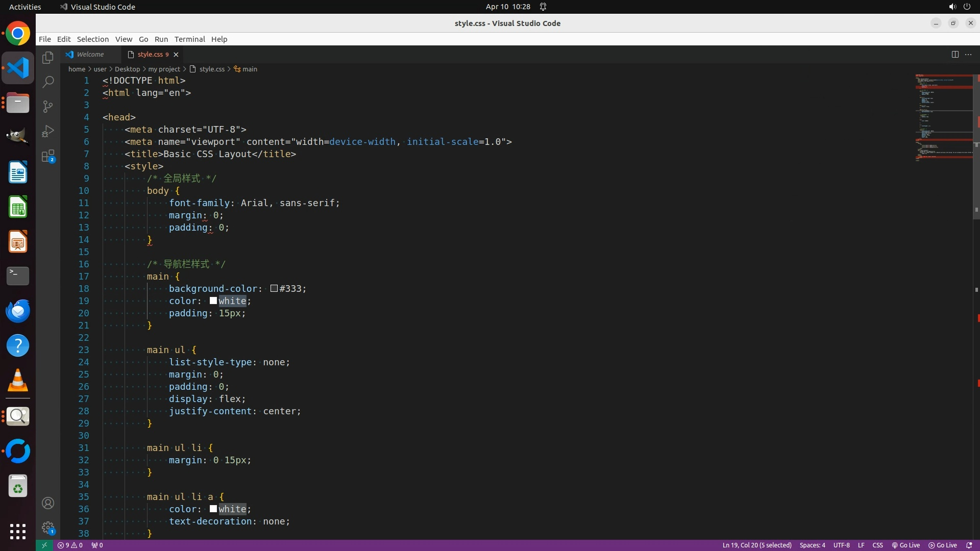980x551 pixels.
Task: Open the Source Control view
Action: click(48, 107)
